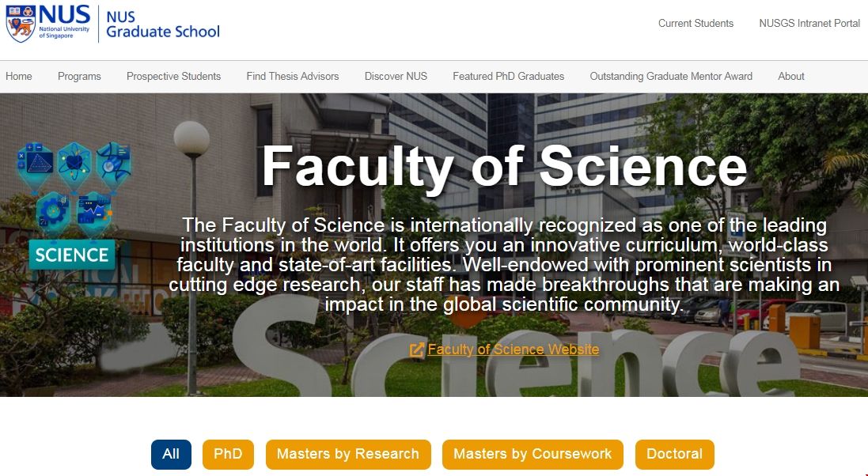Show Masters by Research programs
Image resolution: width=868 pixels, height=476 pixels.
tap(348, 455)
